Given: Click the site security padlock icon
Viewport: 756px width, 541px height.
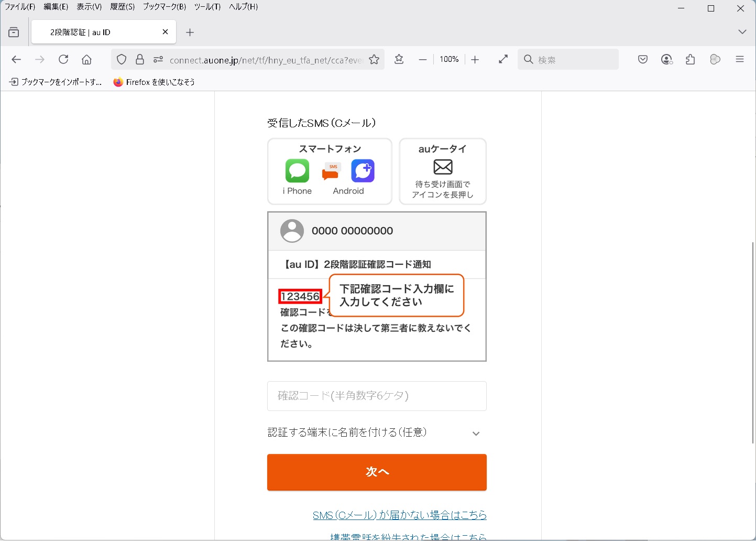Looking at the screenshot, I should (x=140, y=60).
